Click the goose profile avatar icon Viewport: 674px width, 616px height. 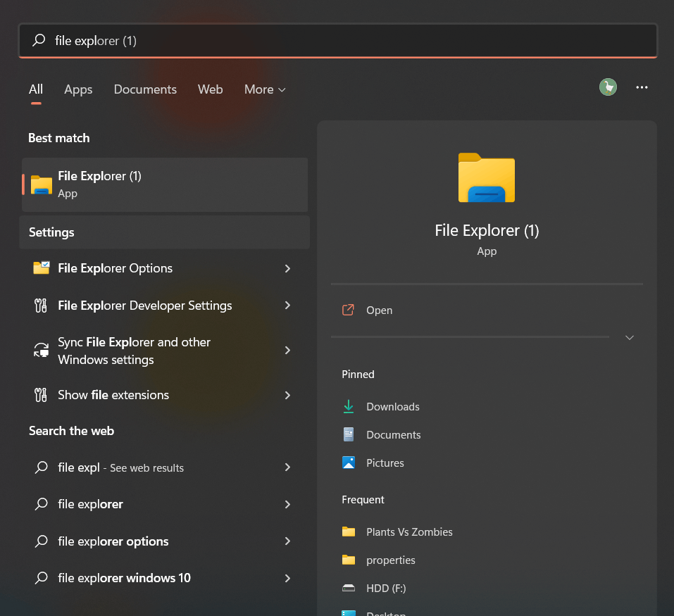[x=608, y=87]
